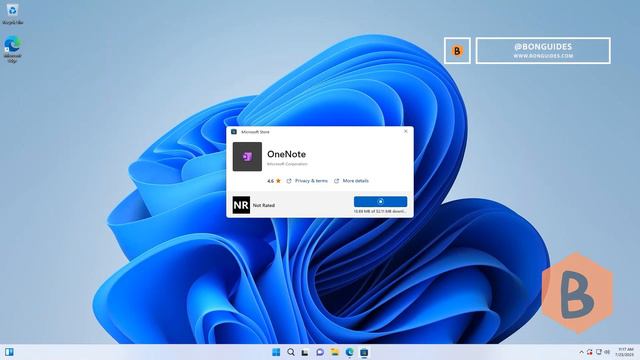The image size is (640, 360).
Task: Click the Microsoft Corporation publisher text
Action: pyautogui.click(x=287, y=164)
